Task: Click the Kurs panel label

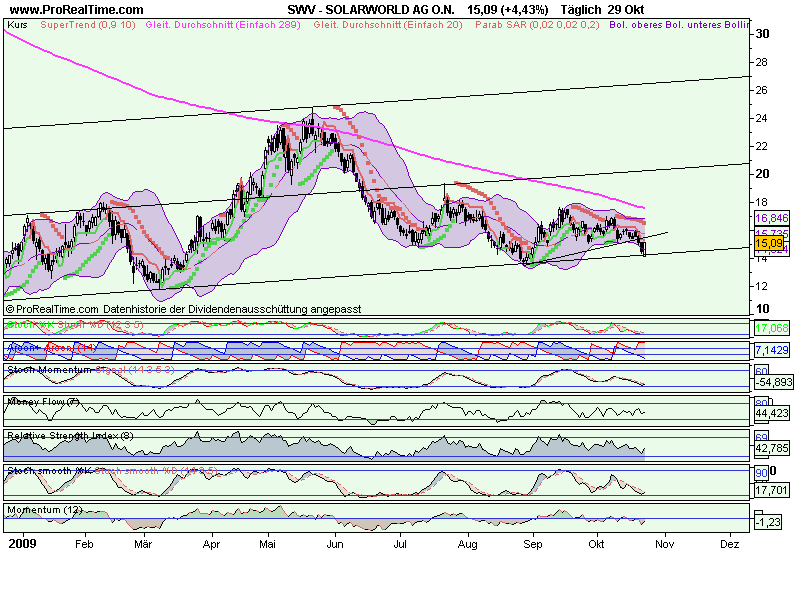Action: 17,24
